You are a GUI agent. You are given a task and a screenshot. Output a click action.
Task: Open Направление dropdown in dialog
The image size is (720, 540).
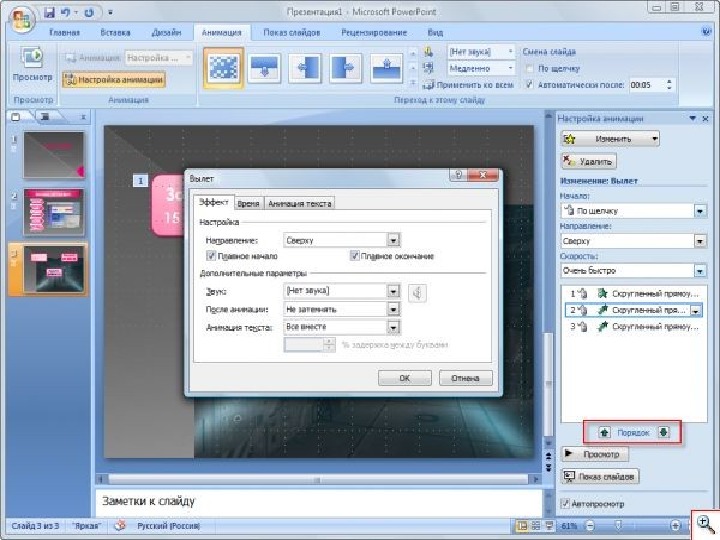point(394,240)
